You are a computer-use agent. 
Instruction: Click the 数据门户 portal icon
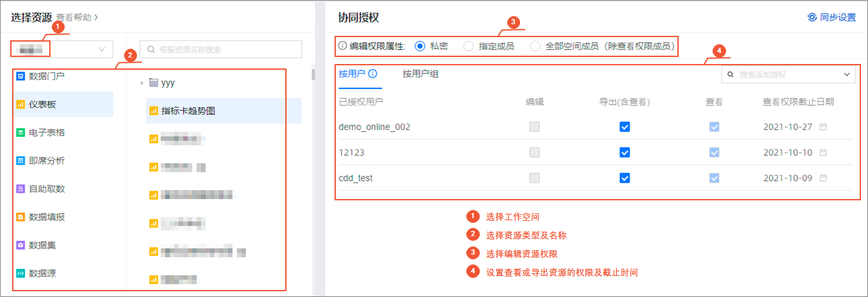[20, 76]
